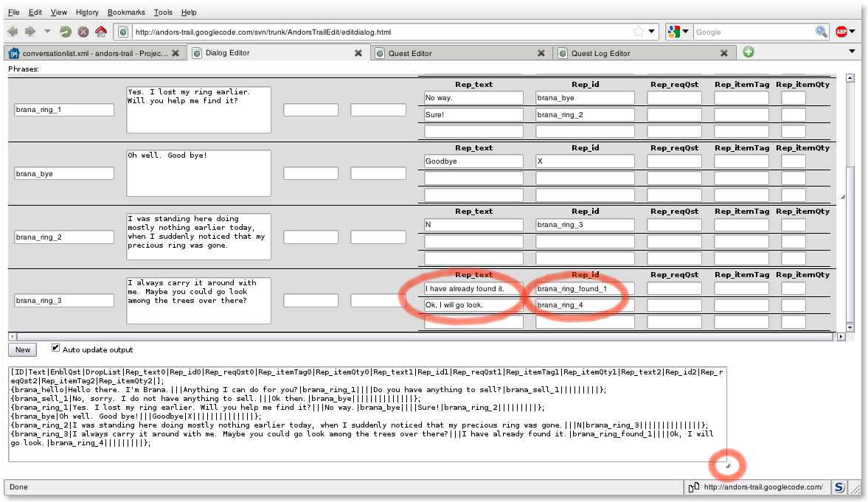
Task: Switch to the conversationlist.xml tab
Action: (x=88, y=53)
